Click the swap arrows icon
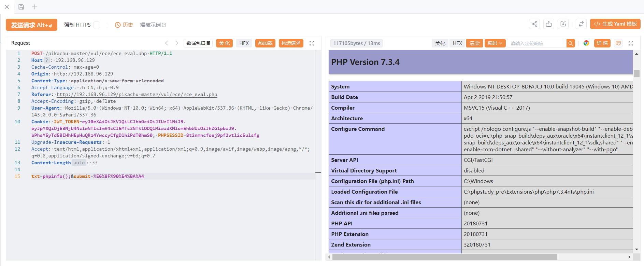The height and width of the screenshot is (266, 644). pyautogui.click(x=581, y=24)
